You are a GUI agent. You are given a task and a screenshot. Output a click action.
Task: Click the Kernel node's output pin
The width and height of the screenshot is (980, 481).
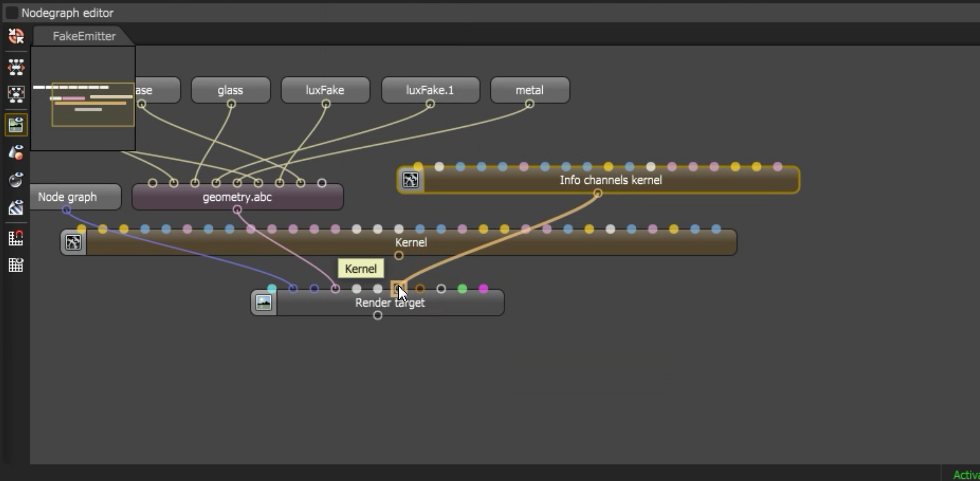coord(399,256)
